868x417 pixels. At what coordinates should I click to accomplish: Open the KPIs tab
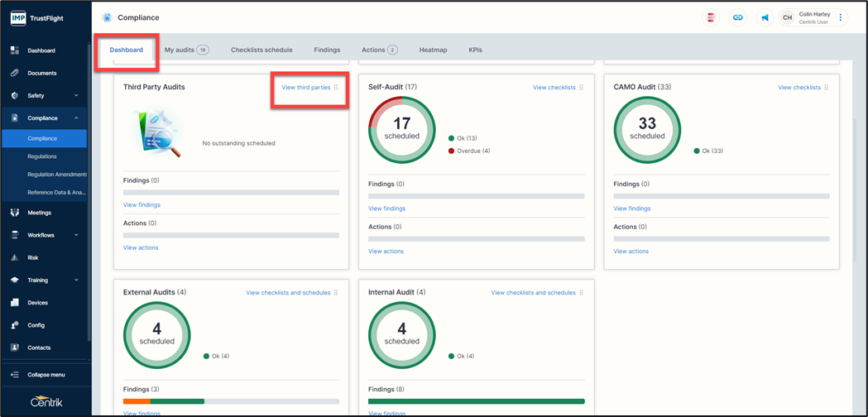(476, 50)
